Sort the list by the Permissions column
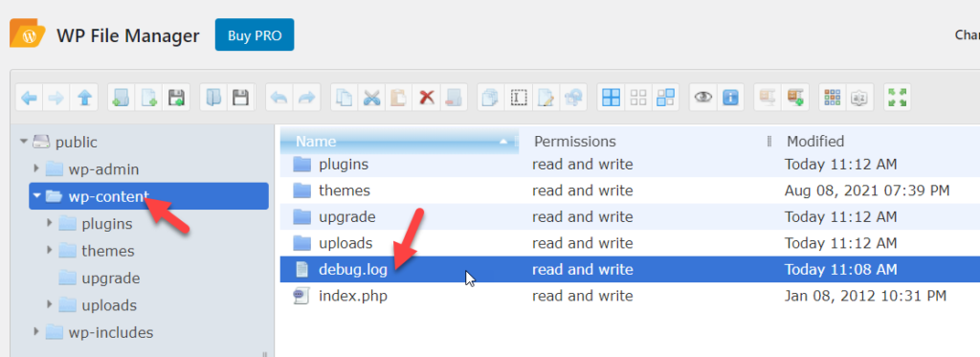Screen dimensions: 980x357 tap(574, 142)
